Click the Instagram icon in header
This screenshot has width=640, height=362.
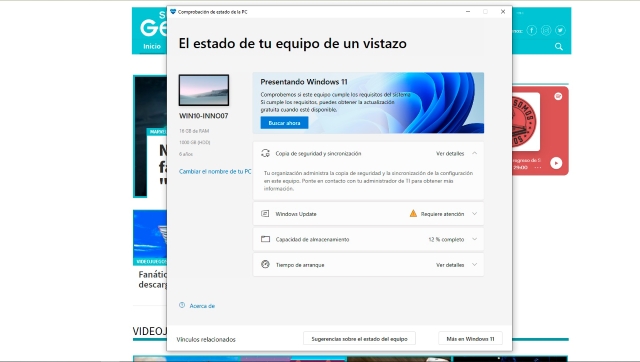pyautogui.click(x=546, y=30)
